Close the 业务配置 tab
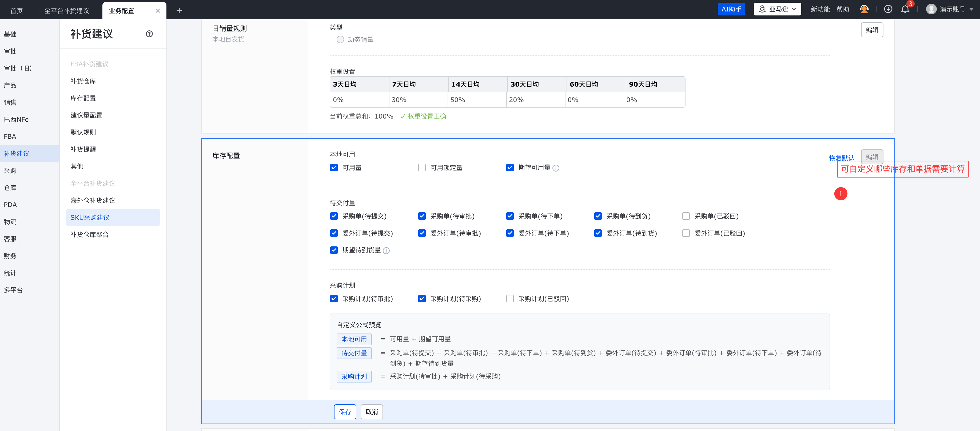This screenshot has height=431, width=980. point(157,11)
